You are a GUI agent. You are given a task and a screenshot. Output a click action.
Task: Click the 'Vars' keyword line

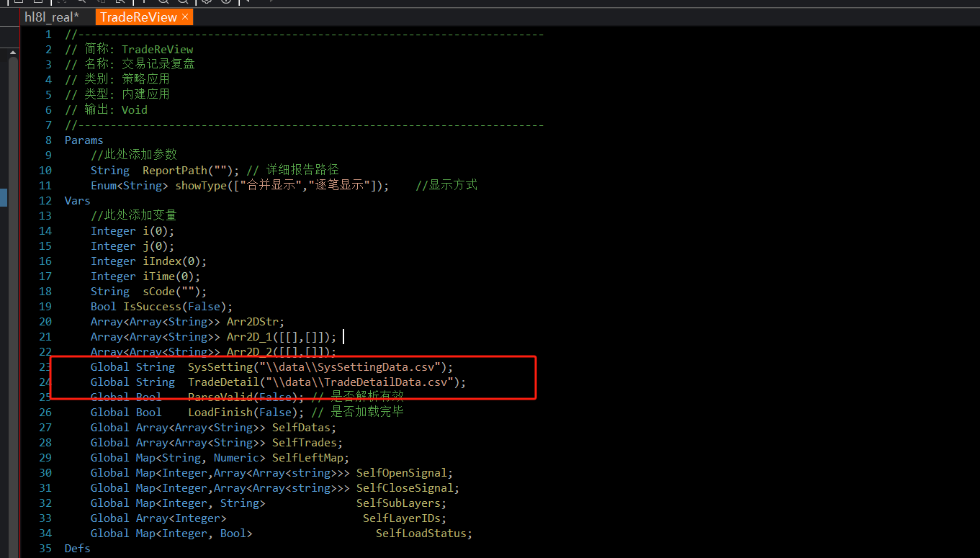click(x=78, y=201)
